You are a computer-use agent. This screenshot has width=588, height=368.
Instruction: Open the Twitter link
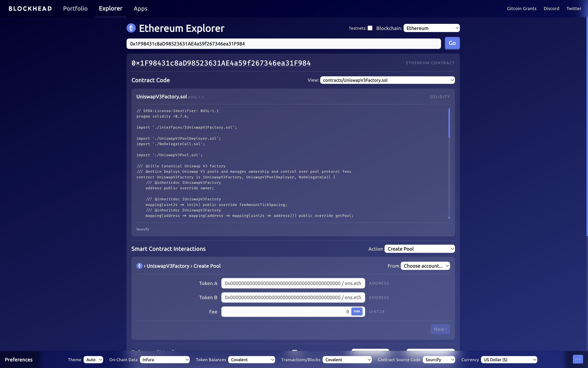574,9
